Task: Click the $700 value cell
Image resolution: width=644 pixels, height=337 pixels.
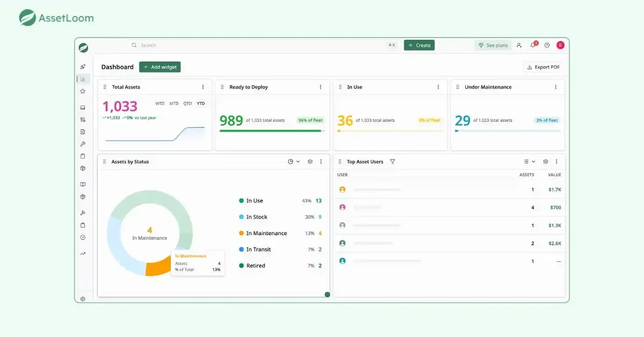Action: pyautogui.click(x=555, y=208)
